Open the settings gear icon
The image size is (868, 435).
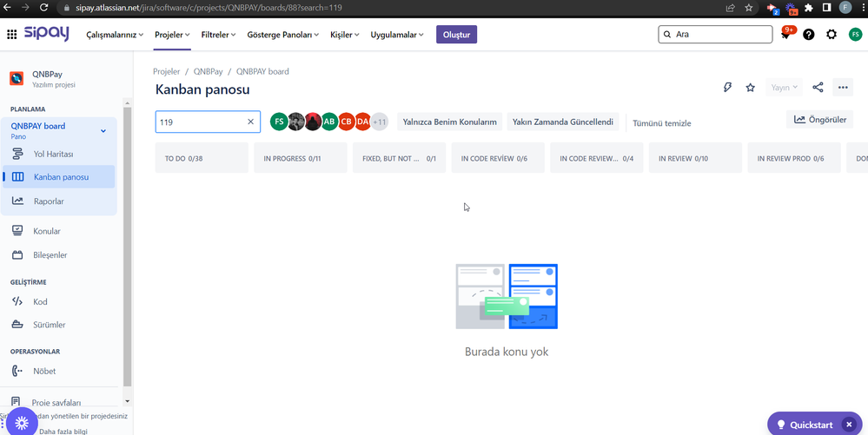[832, 35]
